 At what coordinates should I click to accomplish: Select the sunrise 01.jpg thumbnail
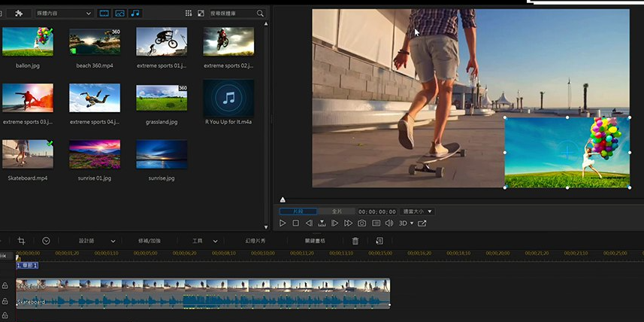(x=95, y=154)
